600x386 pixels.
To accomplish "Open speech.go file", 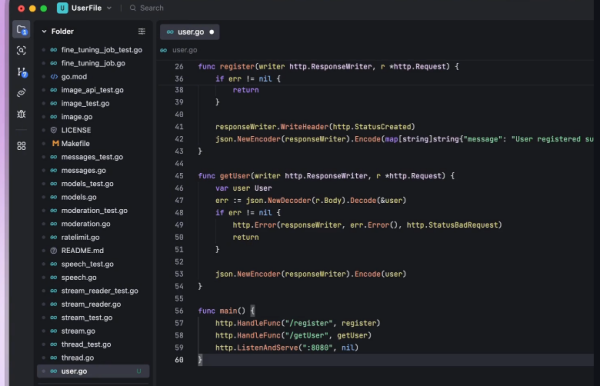I will click(78, 277).
